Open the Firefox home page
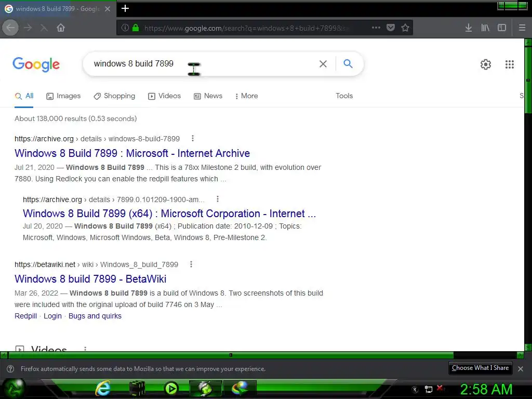Screen dimensions: 532x399 (61, 28)
